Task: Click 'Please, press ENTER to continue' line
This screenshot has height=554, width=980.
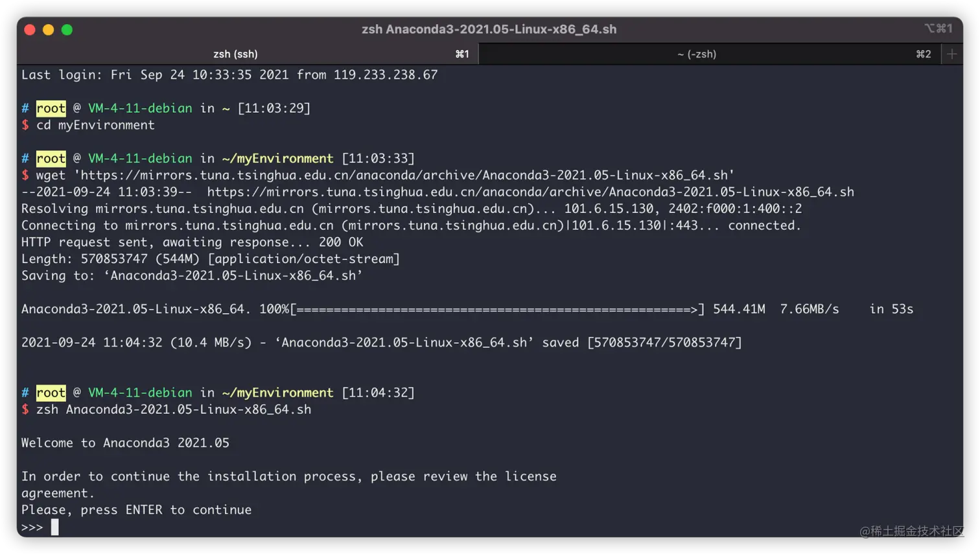Action: coord(136,510)
